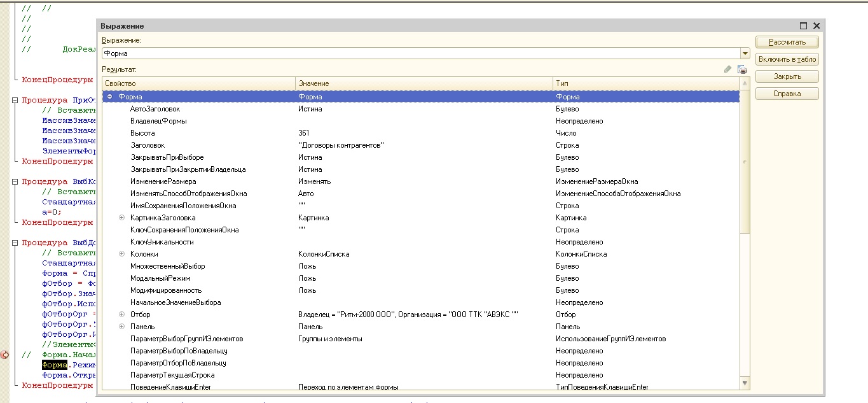Viewport: 868px width, 403px height.
Task: Click the Значение column header
Action: click(x=424, y=83)
